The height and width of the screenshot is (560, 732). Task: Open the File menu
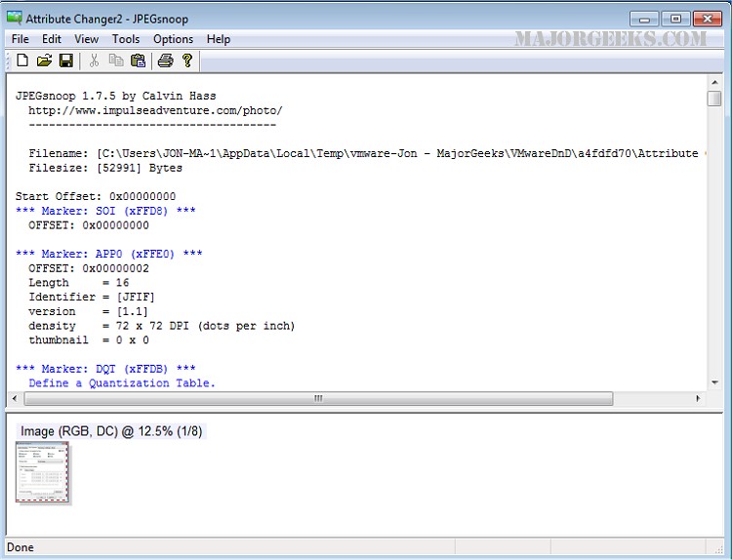click(20, 39)
